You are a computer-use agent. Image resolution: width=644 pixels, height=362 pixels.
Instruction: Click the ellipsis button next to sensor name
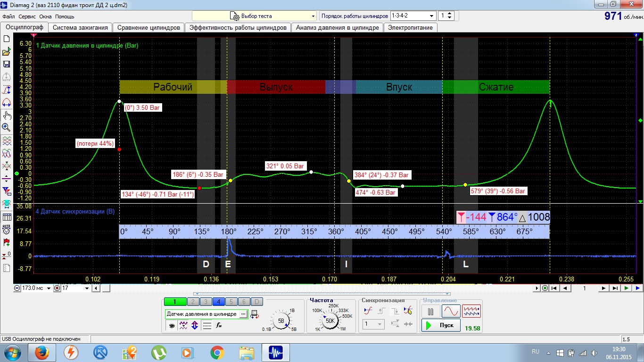(243, 314)
